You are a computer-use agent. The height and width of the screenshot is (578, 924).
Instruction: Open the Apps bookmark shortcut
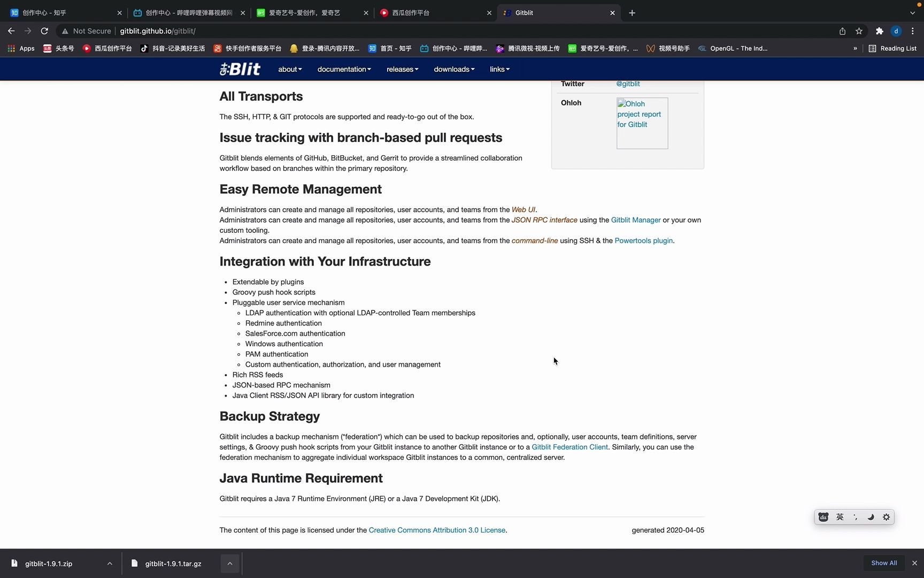[x=21, y=48]
